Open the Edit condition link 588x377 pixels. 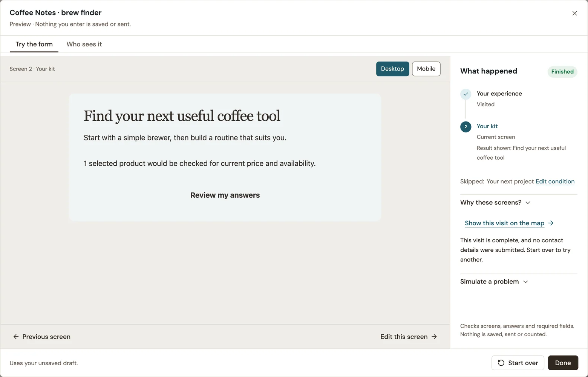pos(555,181)
